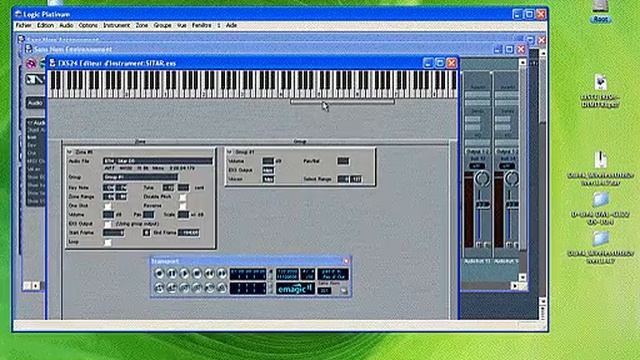Click the left mixer channel volume fader
The image size is (640, 360).
(x=482, y=204)
